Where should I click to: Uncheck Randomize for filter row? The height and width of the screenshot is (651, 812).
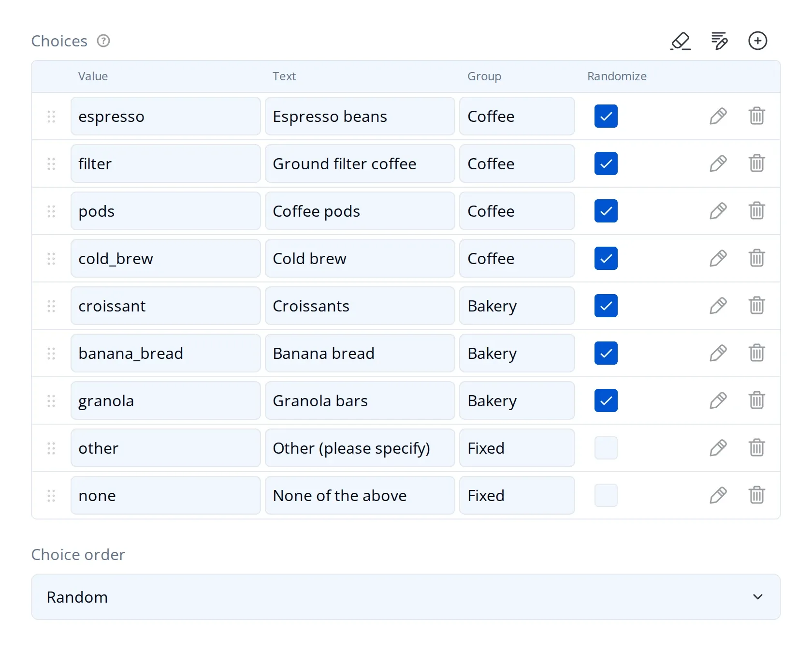click(606, 163)
